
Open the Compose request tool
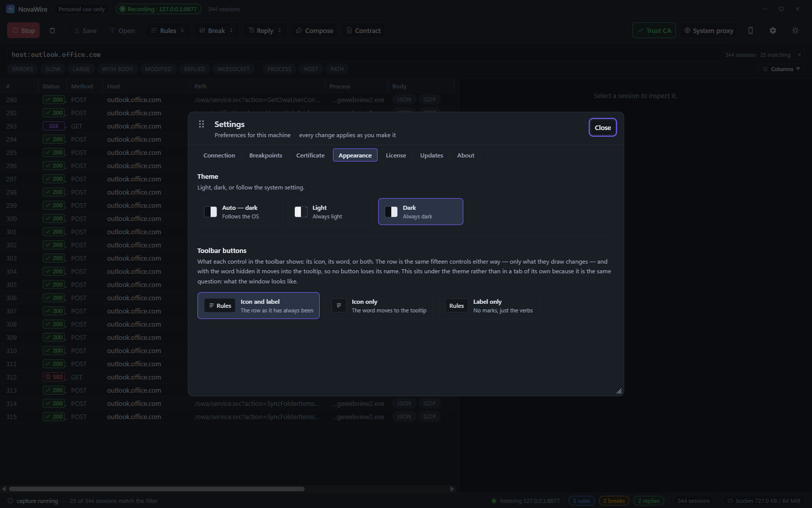click(x=315, y=30)
